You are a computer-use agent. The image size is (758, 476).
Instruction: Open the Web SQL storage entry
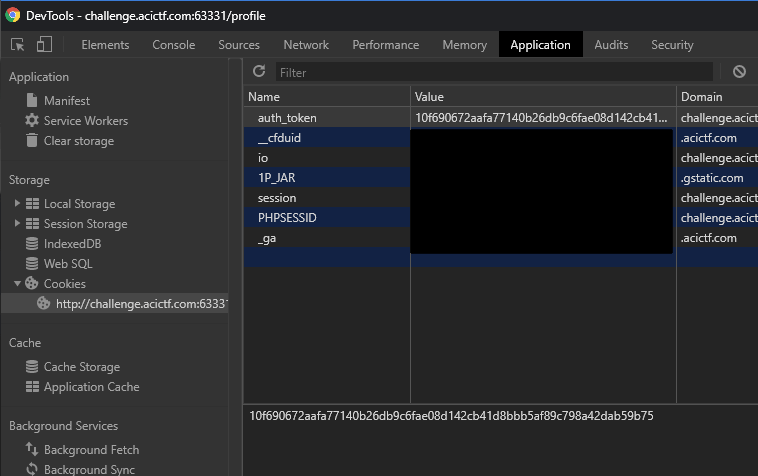click(68, 264)
